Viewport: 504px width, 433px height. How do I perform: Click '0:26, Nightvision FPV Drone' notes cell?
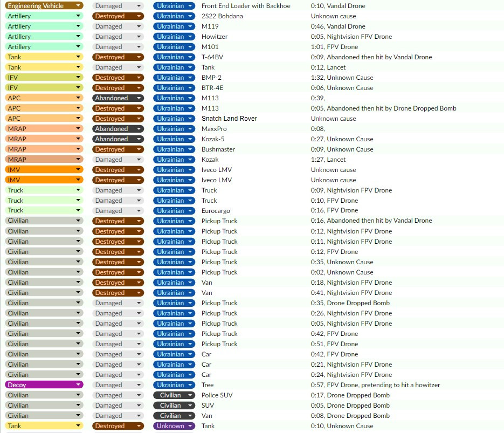351,313
